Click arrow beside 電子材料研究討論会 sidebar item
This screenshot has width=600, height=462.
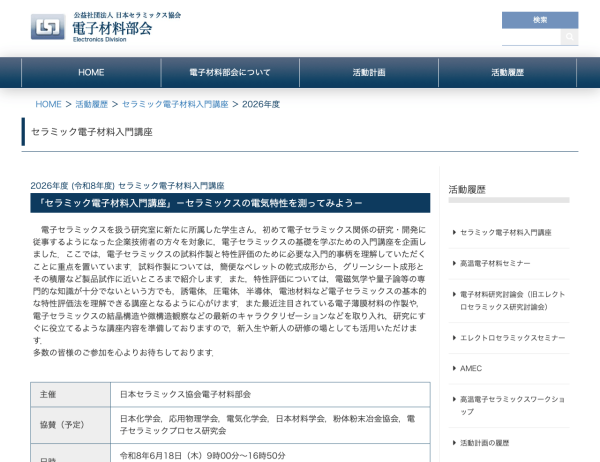click(453, 294)
